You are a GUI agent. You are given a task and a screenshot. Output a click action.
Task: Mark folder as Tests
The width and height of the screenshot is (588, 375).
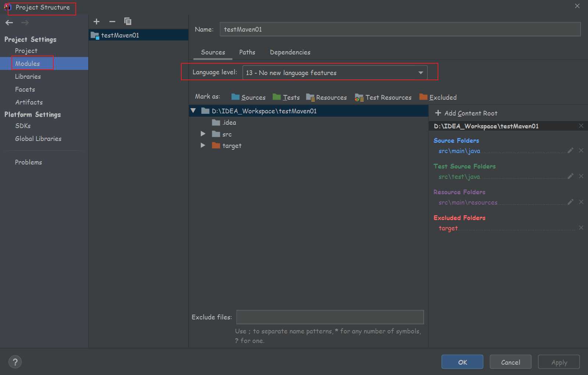[x=286, y=98]
